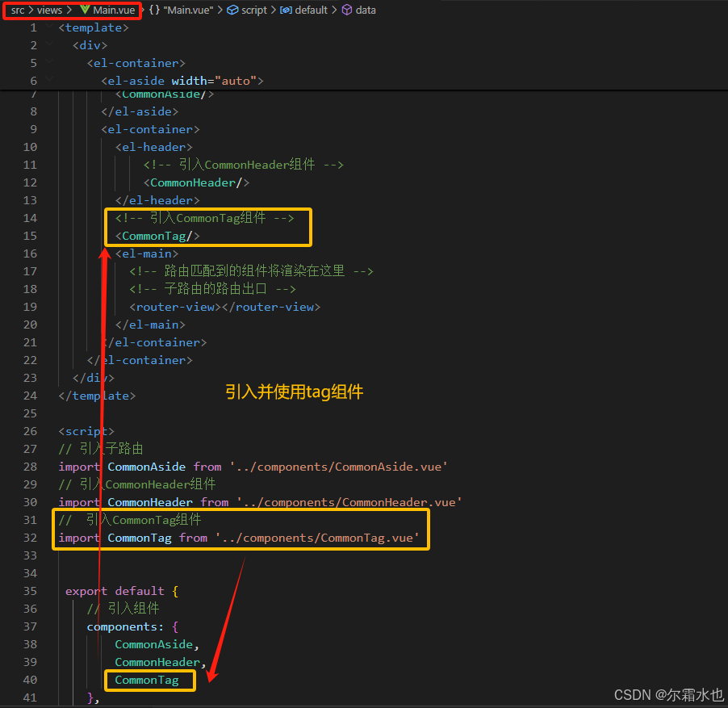
Task: Click the sticky <template> line
Action: [x=94, y=28]
